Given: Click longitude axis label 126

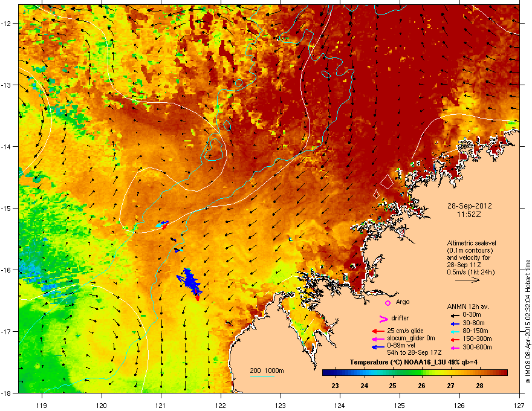Looking at the screenshot, I should [x=459, y=405].
